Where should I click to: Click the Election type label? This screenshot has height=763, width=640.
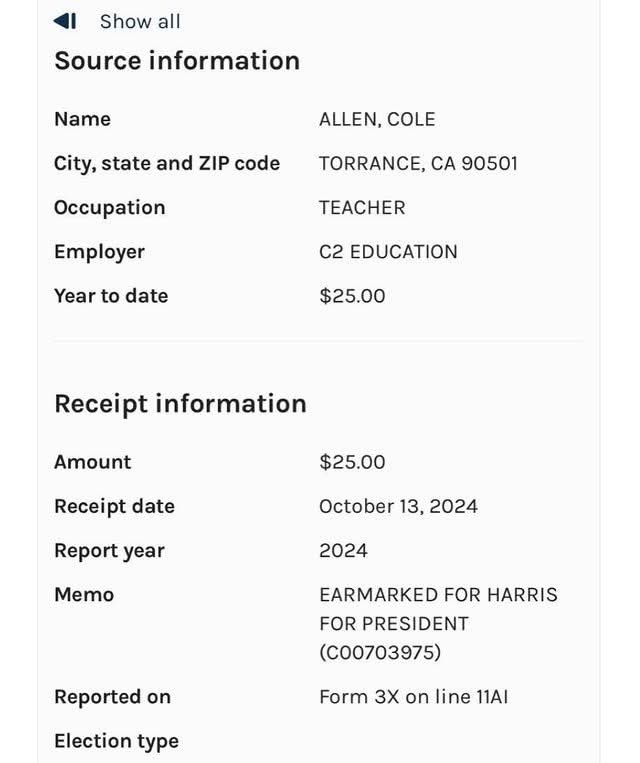click(116, 741)
